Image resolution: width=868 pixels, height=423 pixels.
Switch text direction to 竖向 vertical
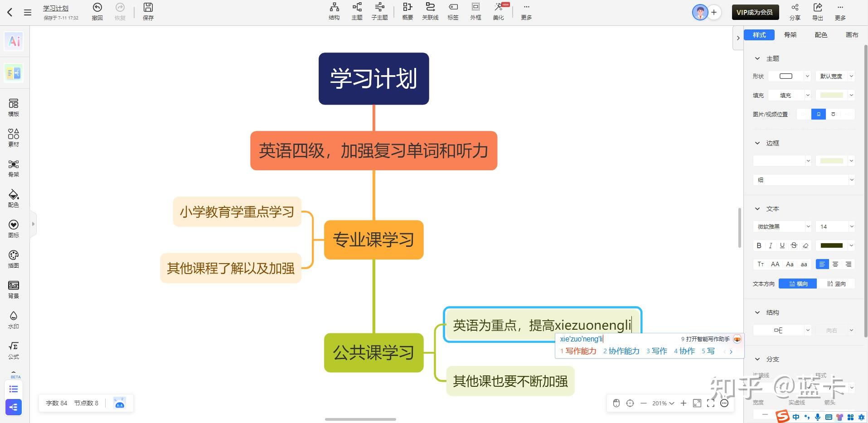pos(836,284)
